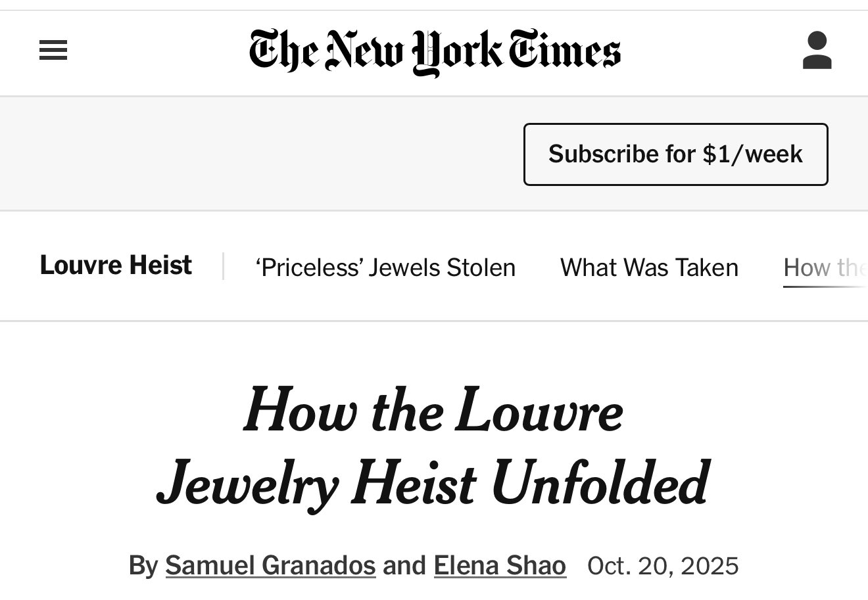Open the account profile icon
The height and width of the screenshot is (600, 868).
[817, 51]
